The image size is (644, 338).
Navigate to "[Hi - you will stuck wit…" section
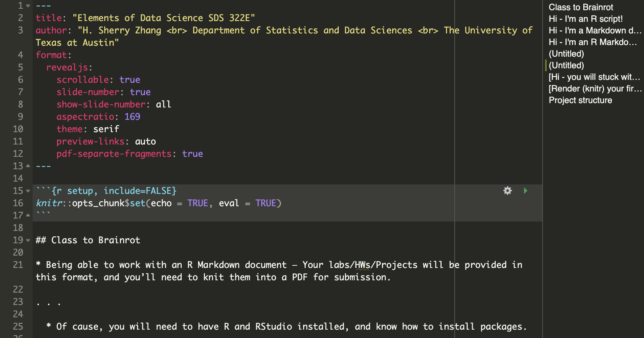594,77
